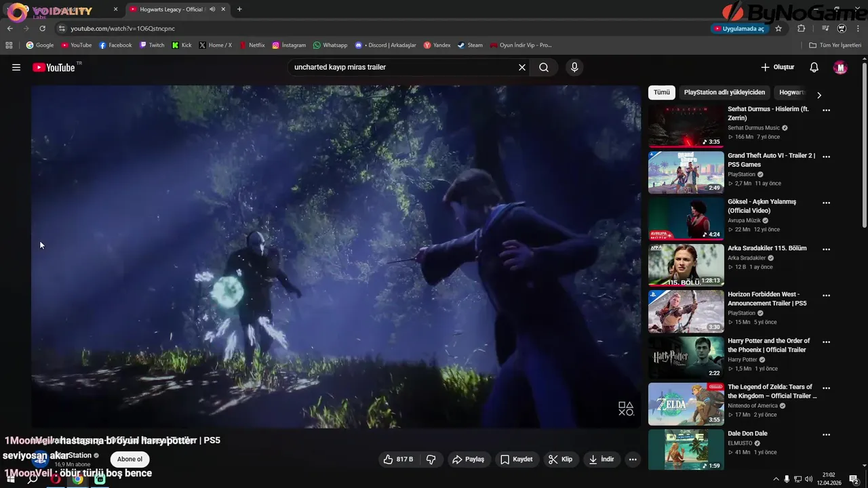Screen dimensions: 868x488
Task: Click Oluştur create button
Action: 777,67
